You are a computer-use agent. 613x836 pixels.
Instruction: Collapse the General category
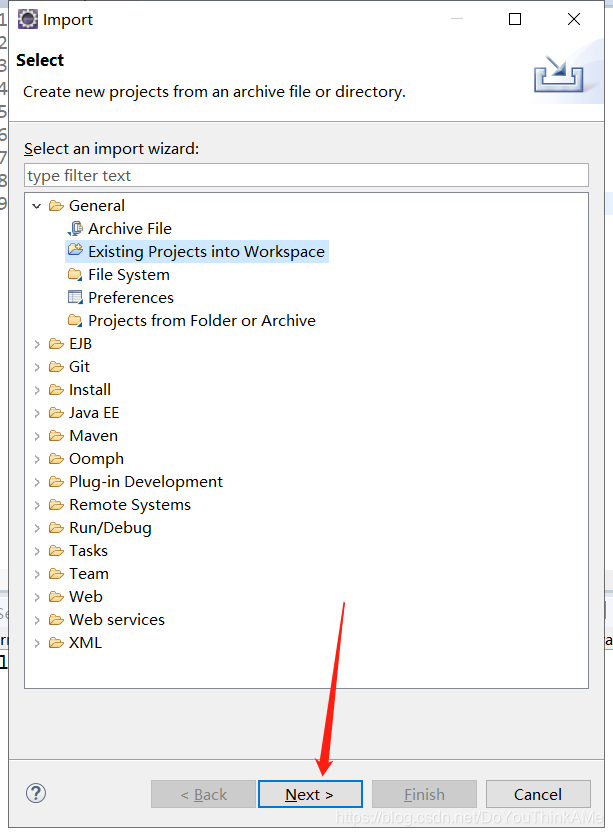coord(36,206)
